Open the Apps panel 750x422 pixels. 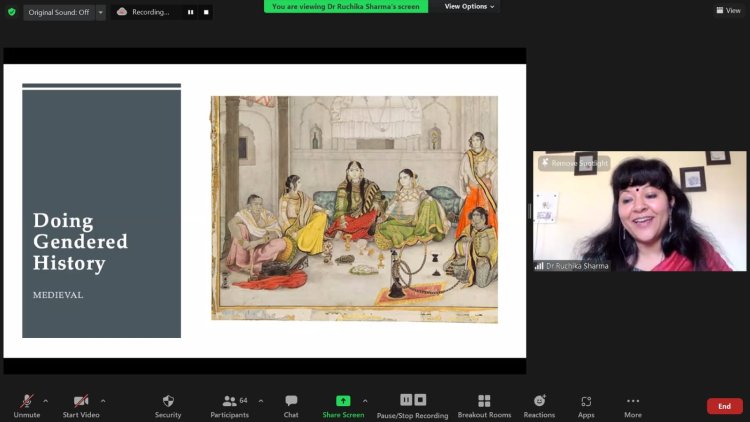click(586, 406)
